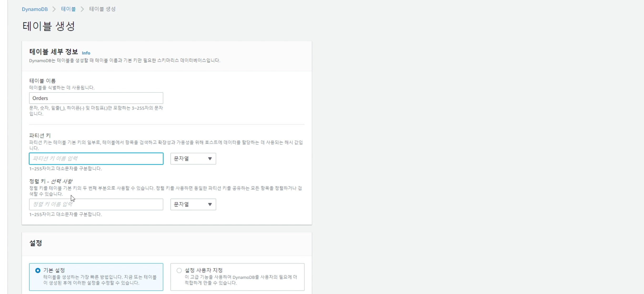Click the 기본 설정 option description text
The height and width of the screenshot is (294, 644).
pos(100,280)
